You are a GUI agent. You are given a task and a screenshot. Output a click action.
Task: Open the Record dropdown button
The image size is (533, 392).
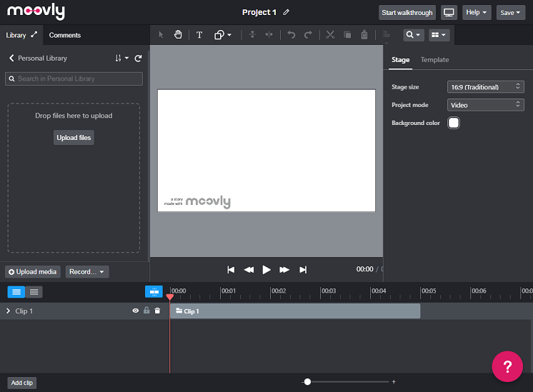pyautogui.click(x=87, y=272)
